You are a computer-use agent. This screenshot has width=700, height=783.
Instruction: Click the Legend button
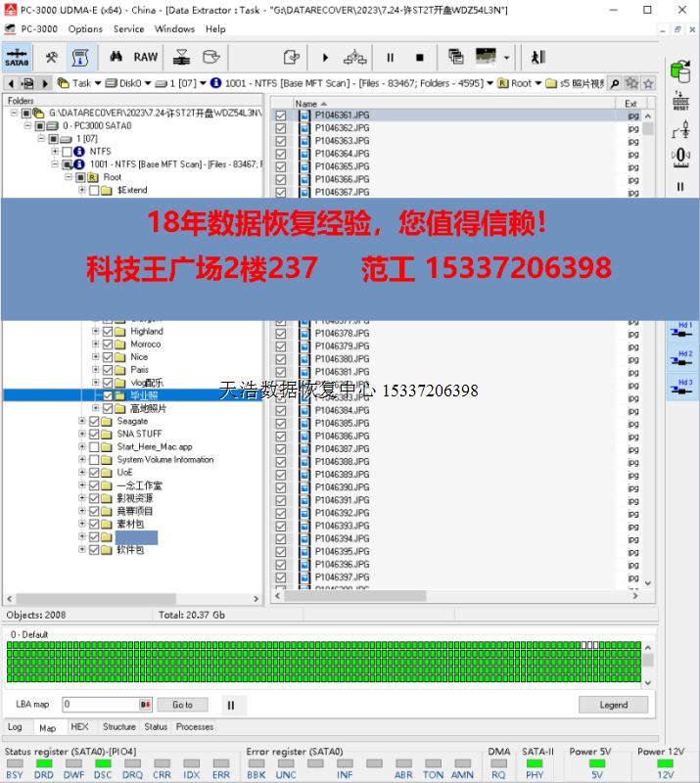613,705
